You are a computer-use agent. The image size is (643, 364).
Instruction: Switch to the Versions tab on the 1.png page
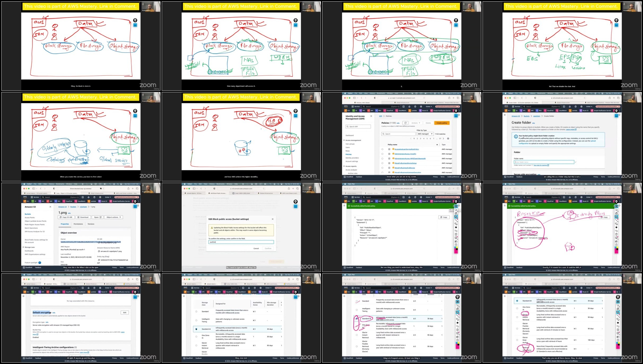click(x=91, y=224)
